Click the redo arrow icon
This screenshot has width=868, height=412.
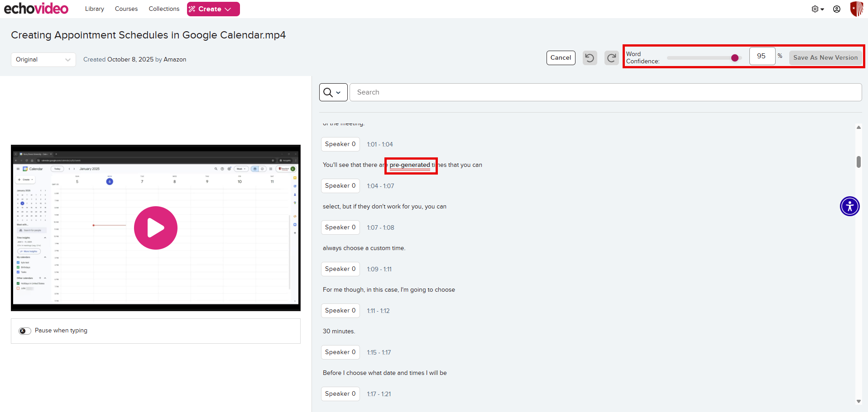pos(611,58)
